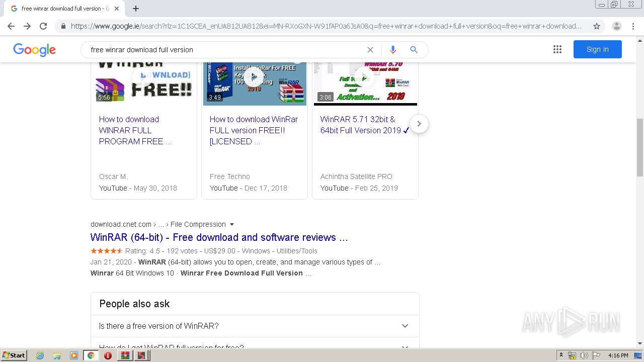This screenshot has height=362, width=644.
Task: Click the browser address bar URL
Action: click(326, 26)
